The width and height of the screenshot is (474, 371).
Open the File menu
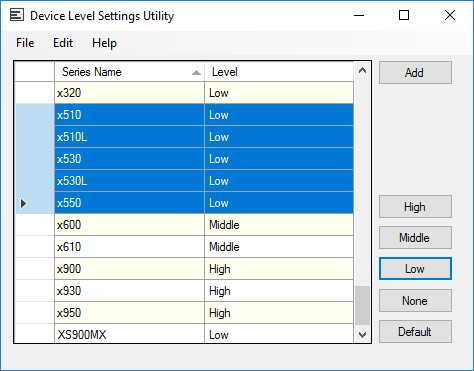(25, 43)
